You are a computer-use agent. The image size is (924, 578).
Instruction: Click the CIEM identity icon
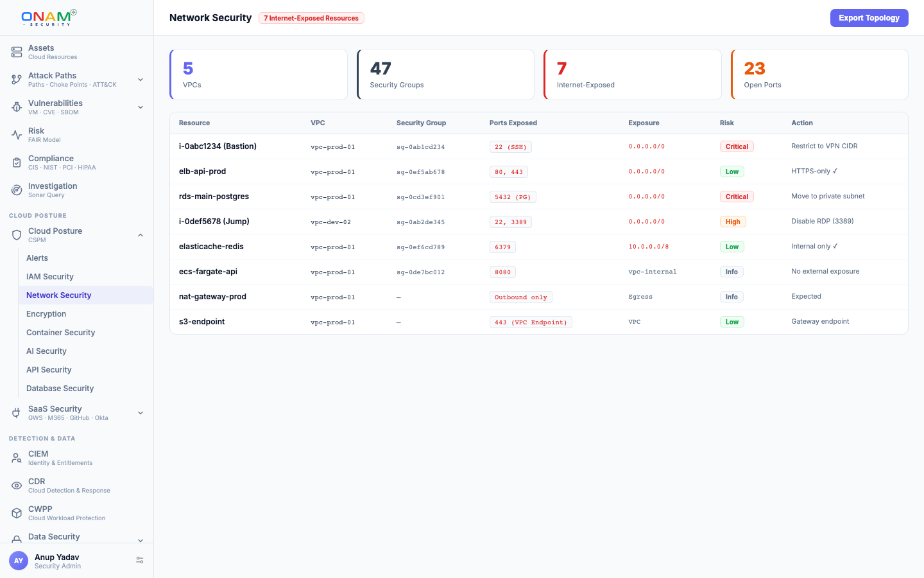tap(17, 458)
